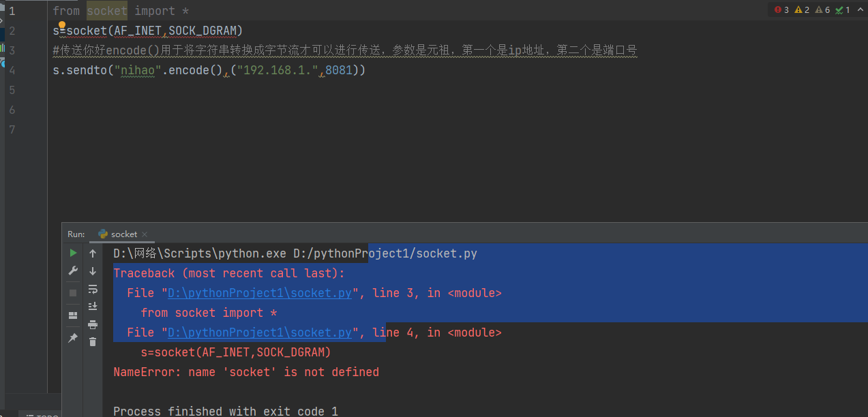Screen dimensions: 868x417
Task: Toggle soft-wrap in Run console
Action: (x=93, y=289)
